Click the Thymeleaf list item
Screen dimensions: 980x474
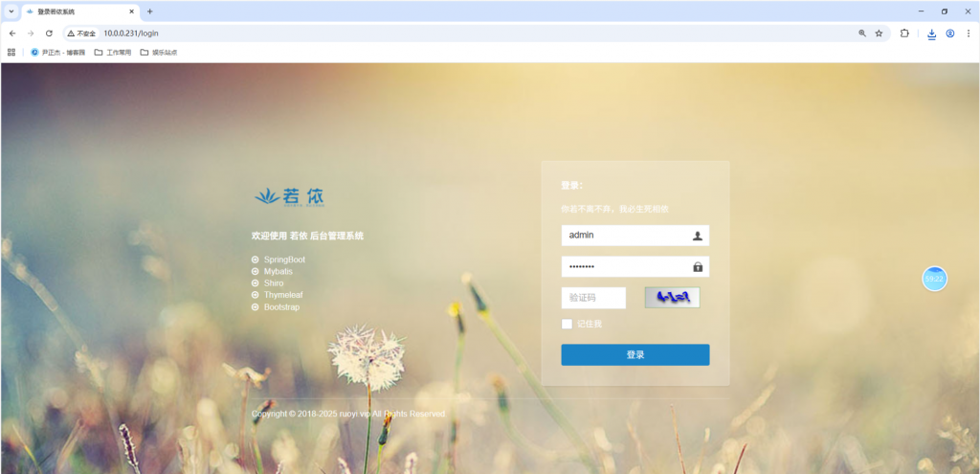click(x=283, y=295)
